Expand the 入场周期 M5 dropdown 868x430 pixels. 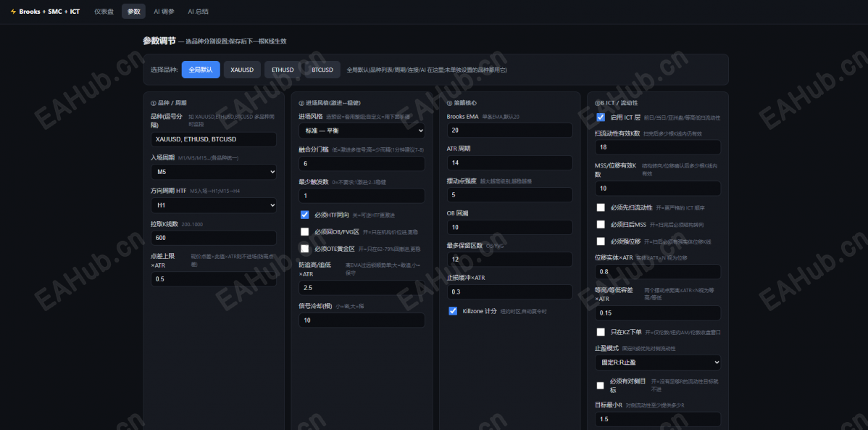point(214,172)
